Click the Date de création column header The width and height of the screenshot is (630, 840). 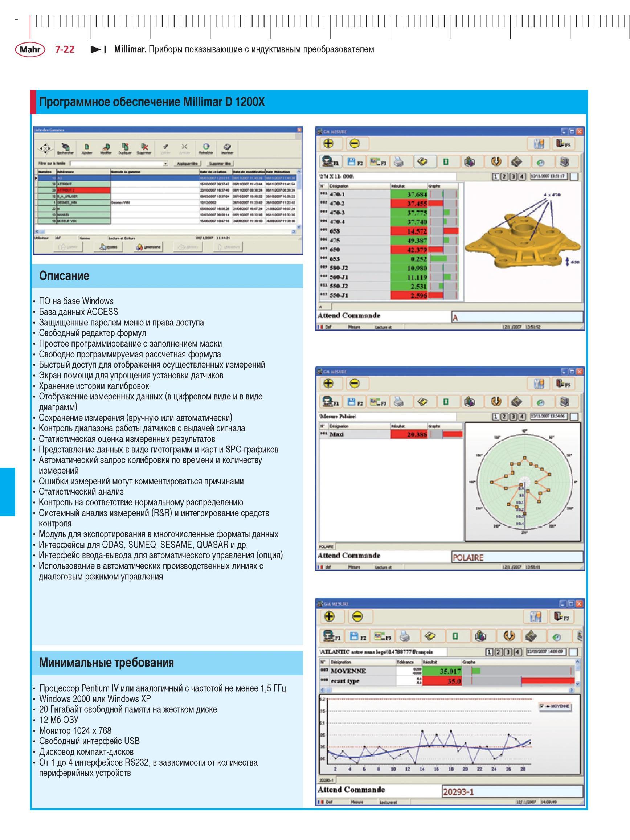pos(216,172)
